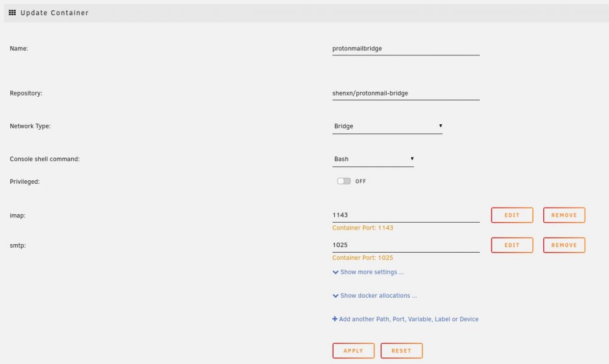Click the chevron icon before Show more settings
This screenshot has height=364, width=609.
click(336, 273)
